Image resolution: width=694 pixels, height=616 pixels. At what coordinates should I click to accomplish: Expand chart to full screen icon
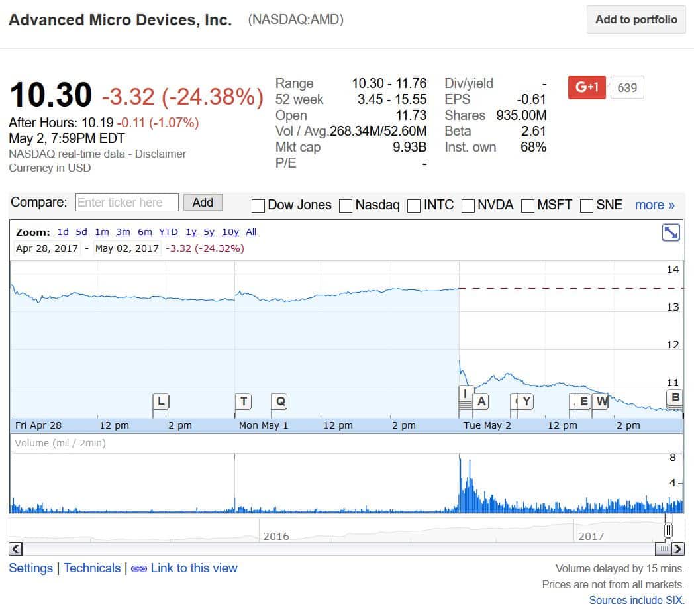[x=671, y=232]
